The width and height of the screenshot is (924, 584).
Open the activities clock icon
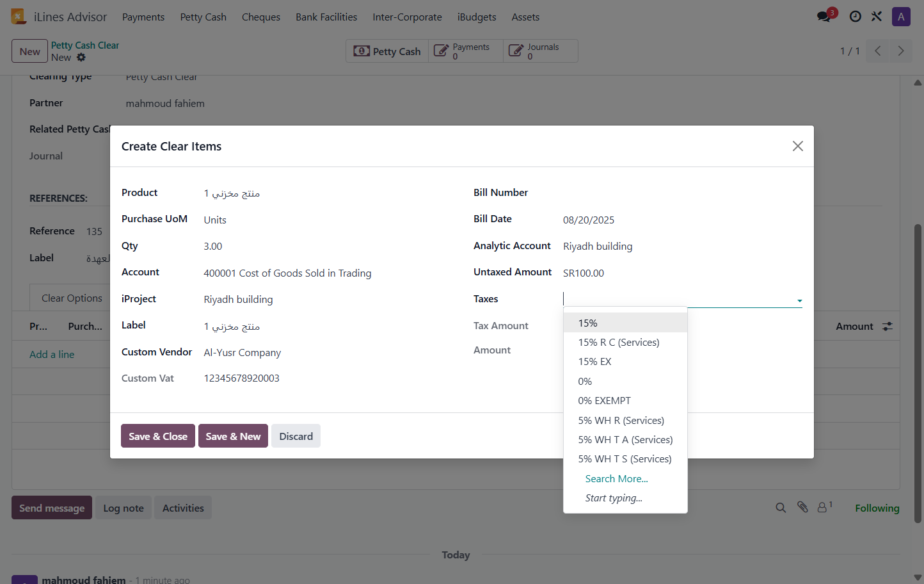(x=855, y=17)
